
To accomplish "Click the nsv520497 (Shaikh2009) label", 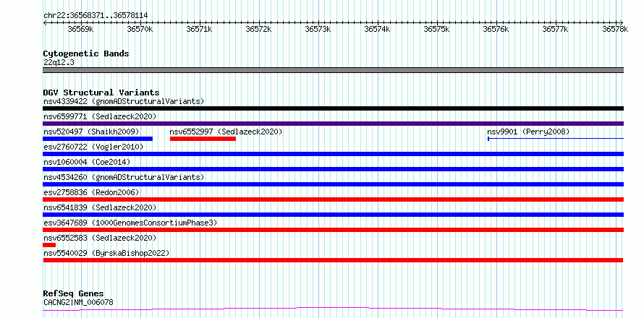I will pyautogui.click(x=91, y=132).
